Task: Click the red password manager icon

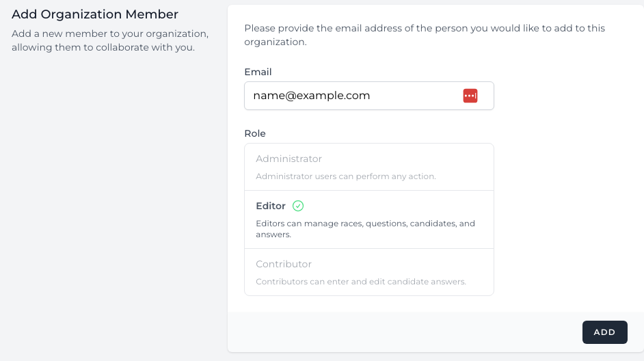Action: (x=470, y=96)
